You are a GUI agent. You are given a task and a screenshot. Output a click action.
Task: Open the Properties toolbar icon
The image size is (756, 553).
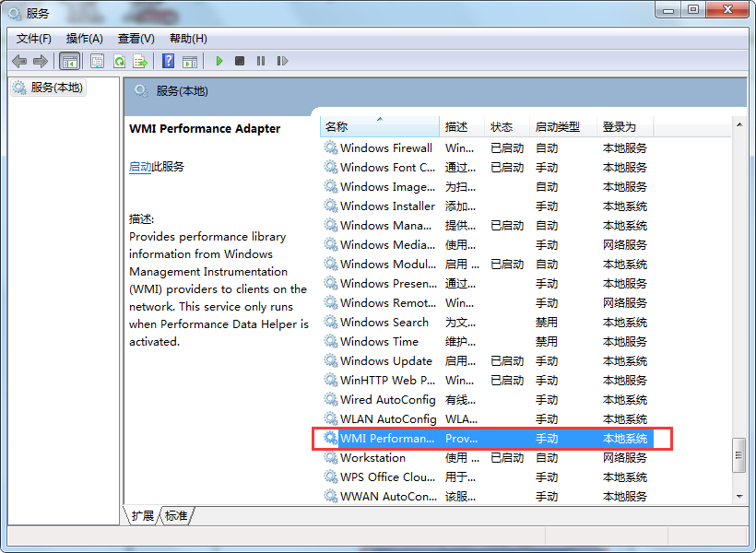click(98, 61)
